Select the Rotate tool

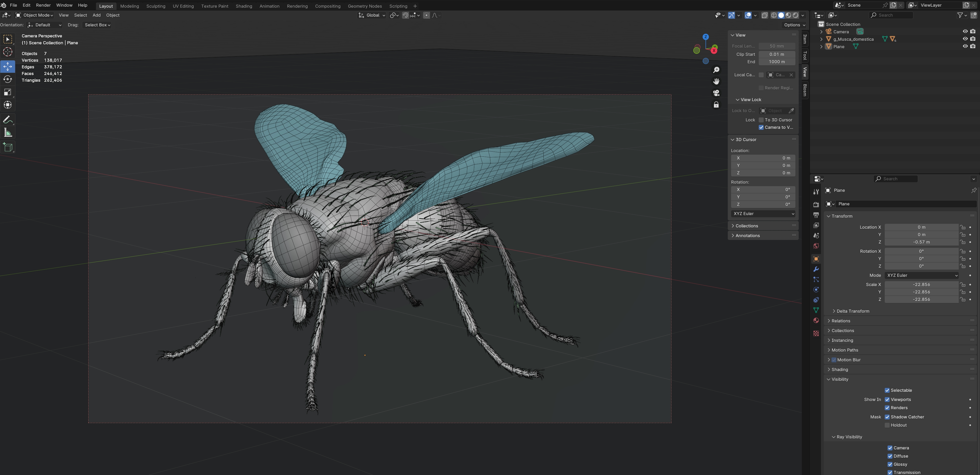(8, 79)
